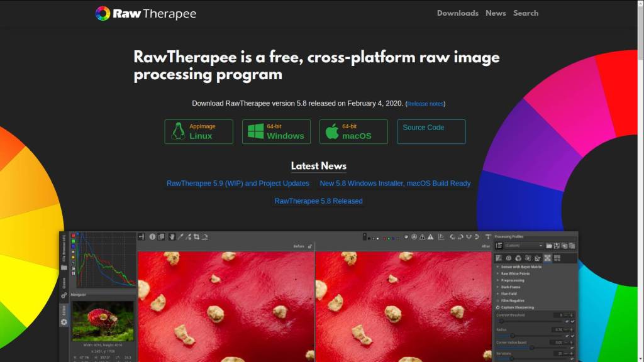Click the flip horizontal icon in editor toolbar

point(469,237)
